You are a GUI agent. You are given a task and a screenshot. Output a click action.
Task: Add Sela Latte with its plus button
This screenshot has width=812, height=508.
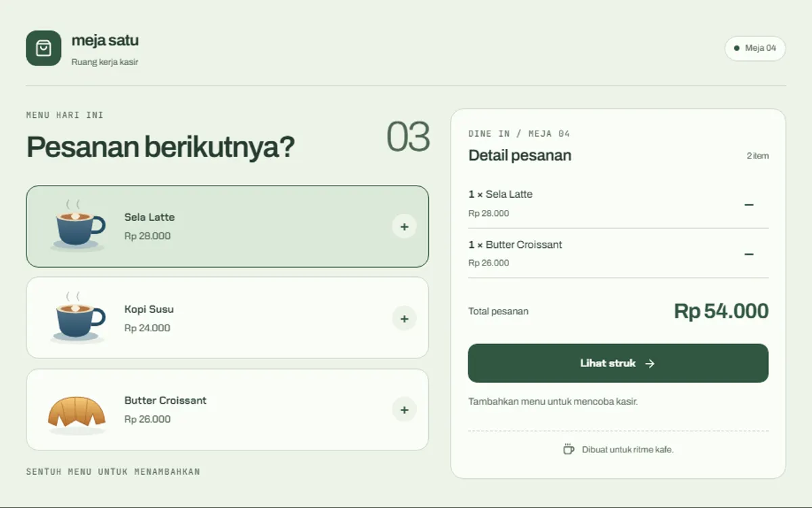click(404, 227)
